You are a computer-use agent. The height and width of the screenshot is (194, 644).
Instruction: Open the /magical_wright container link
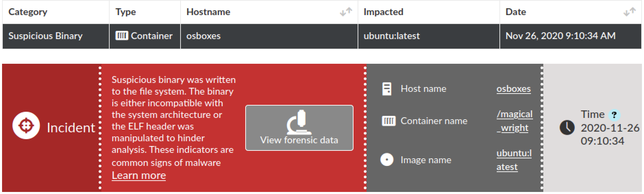pos(515,121)
